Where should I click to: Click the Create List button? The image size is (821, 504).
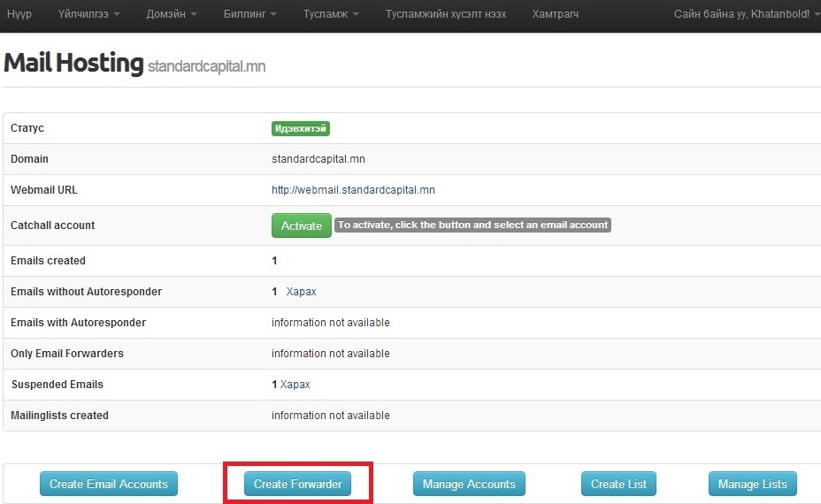619,484
